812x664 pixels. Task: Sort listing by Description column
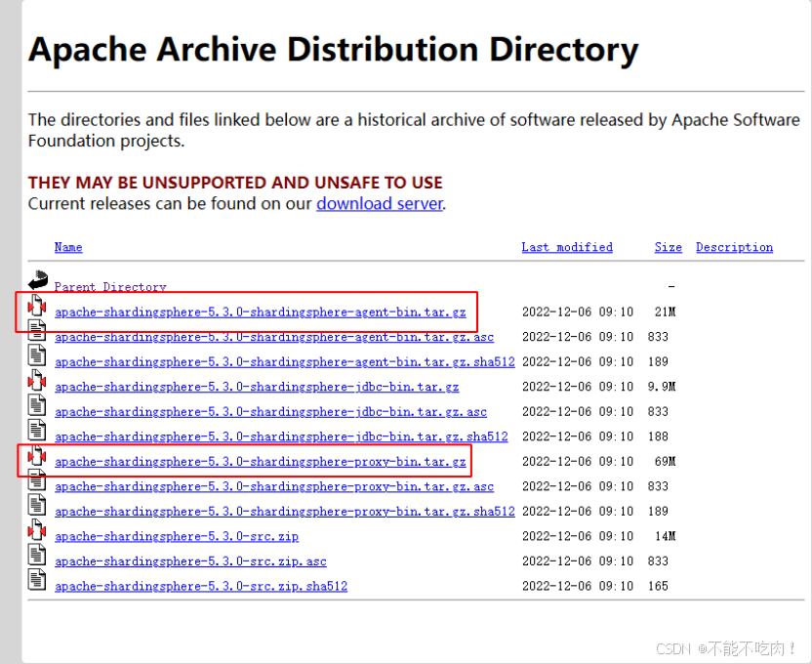point(734,247)
